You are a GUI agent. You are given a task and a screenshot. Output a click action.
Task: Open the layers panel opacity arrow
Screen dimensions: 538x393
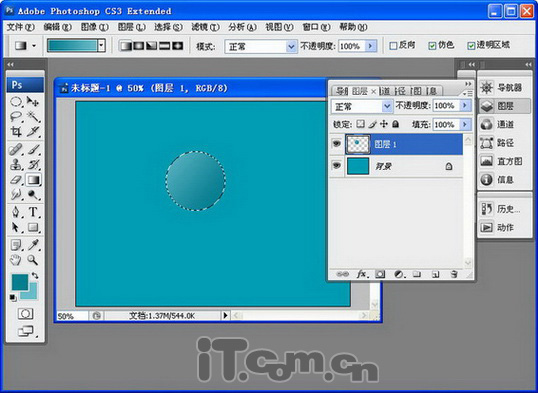(465, 106)
